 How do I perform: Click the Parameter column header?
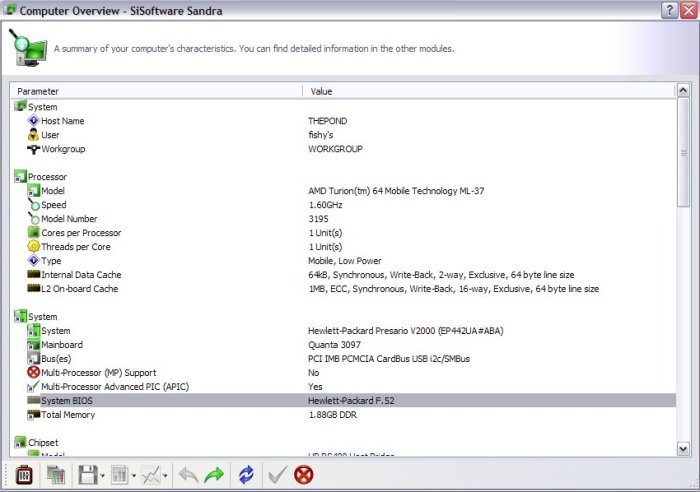(x=156, y=91)
